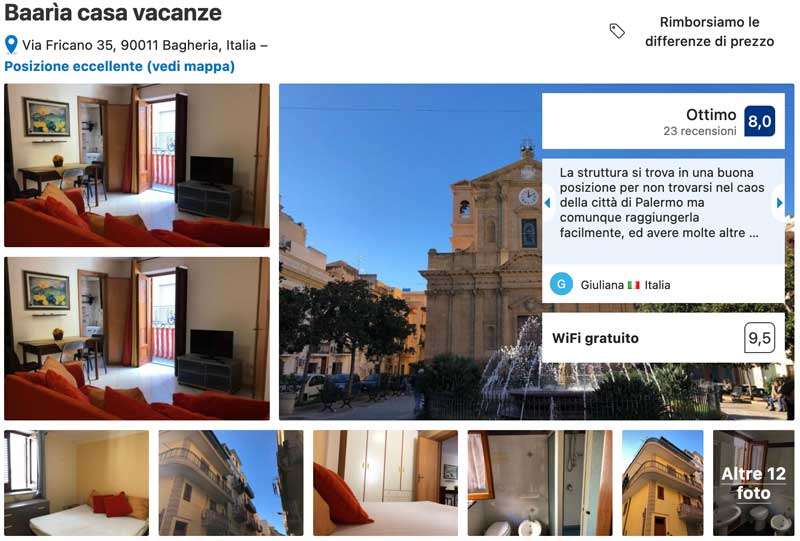Open the bed with red pillow photo

tap(385, 483)
